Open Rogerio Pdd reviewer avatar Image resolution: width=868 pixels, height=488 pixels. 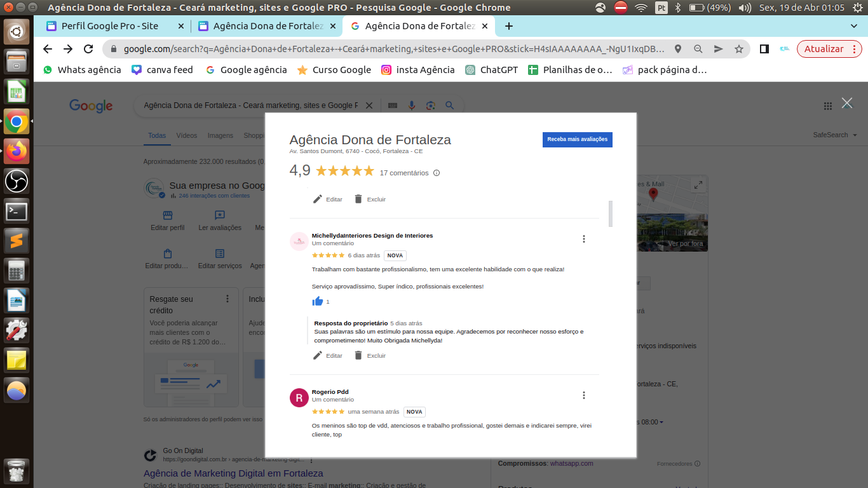click(299, 398)
